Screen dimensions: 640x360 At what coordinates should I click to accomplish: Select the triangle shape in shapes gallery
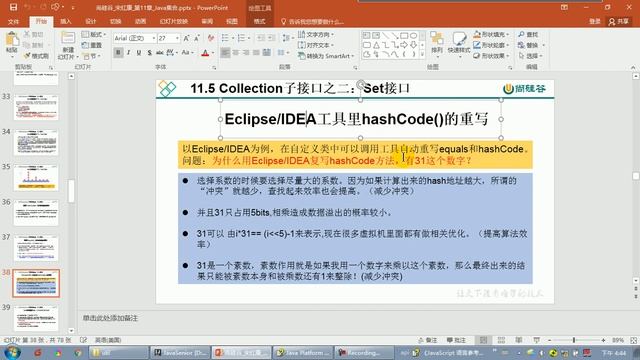click(376, 45)
